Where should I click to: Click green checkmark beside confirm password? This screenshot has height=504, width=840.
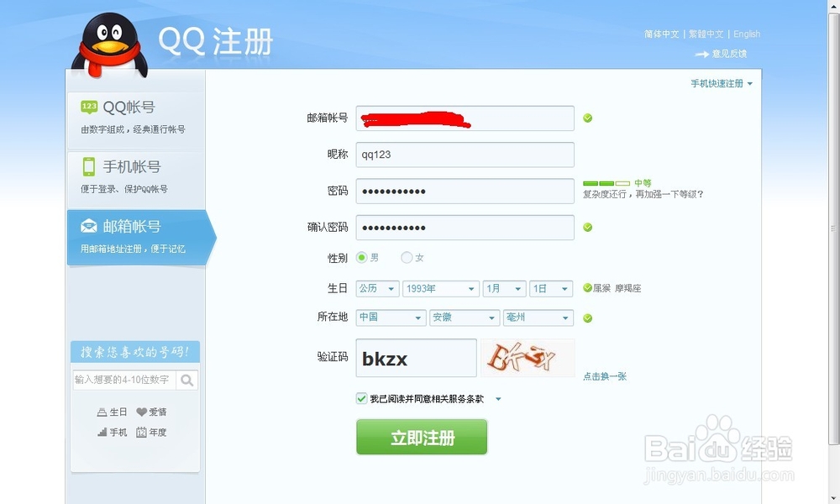coord(588,227)
